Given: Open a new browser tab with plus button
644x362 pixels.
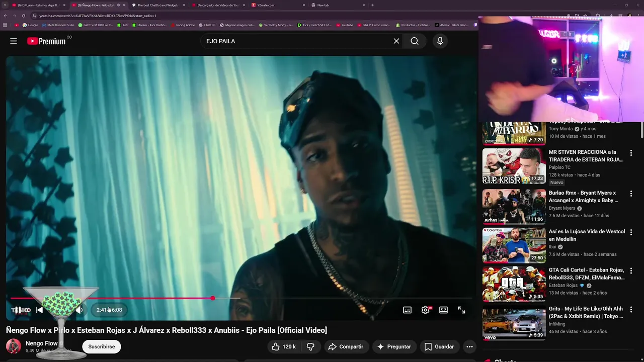Looking at the screenshot, I should click(x=373, y=5).
